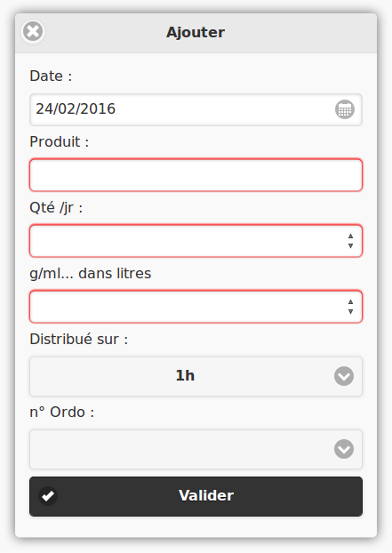Click the Valider button

pyautogui.click(x=196, y=496)
